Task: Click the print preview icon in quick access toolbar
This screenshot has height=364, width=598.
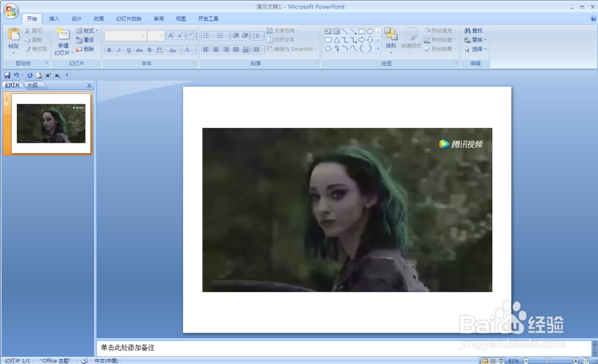Action: click(x=39, y=75)
